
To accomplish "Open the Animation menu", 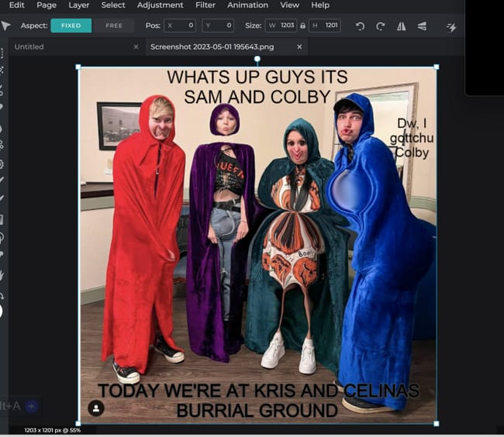I will click(x=247, y=5).
